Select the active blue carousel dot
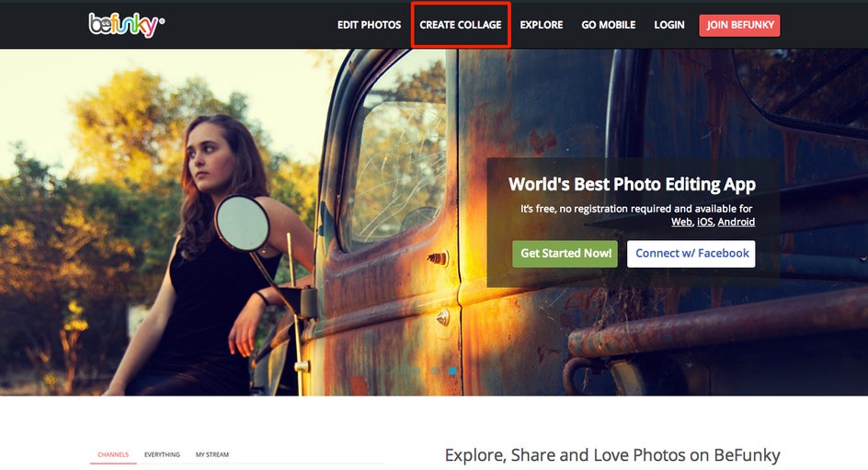Screen dimensions: 868x470 [452, 371]
